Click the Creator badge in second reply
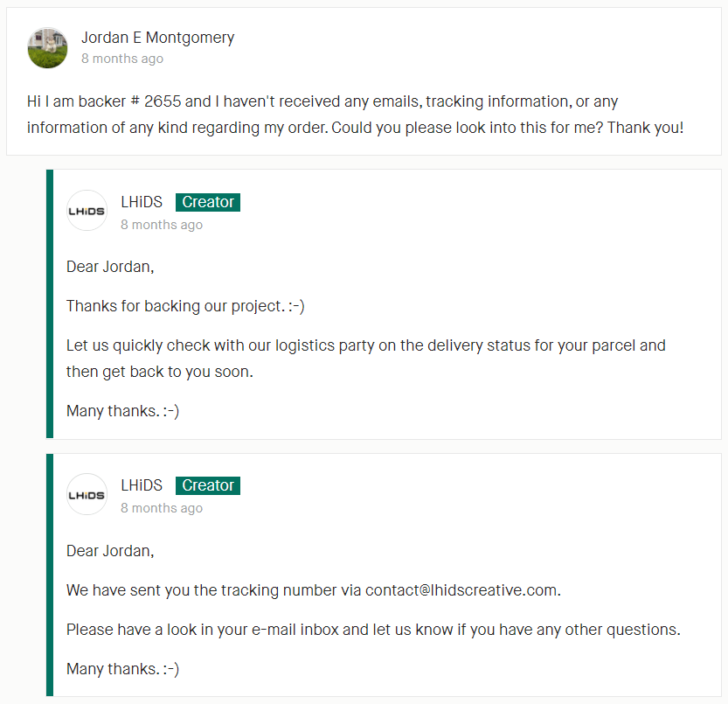Screen dimensions: 728x704 point(208,485)
